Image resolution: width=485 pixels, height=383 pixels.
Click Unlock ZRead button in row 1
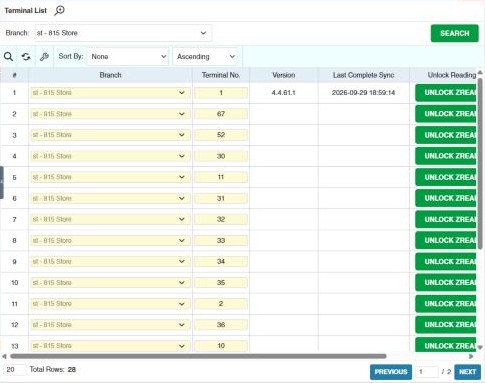[446, 93]
